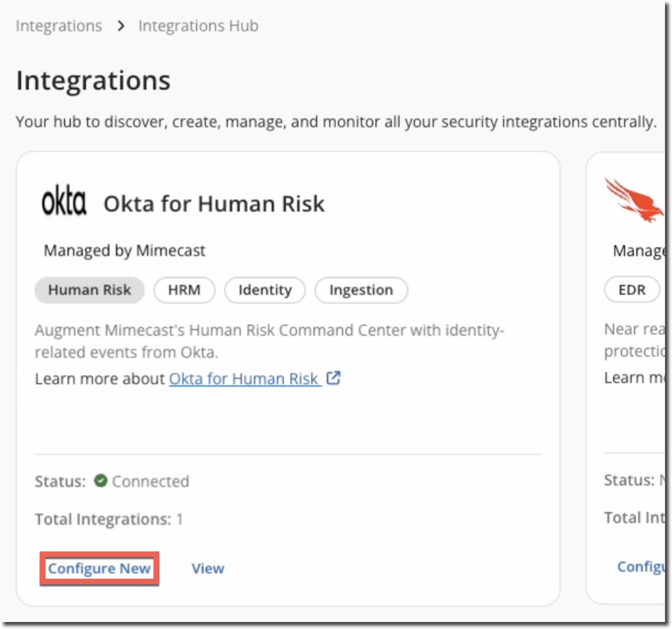Select the EDR tag on CrowdStrike card

pyautogui.click(x=631, y=290)
